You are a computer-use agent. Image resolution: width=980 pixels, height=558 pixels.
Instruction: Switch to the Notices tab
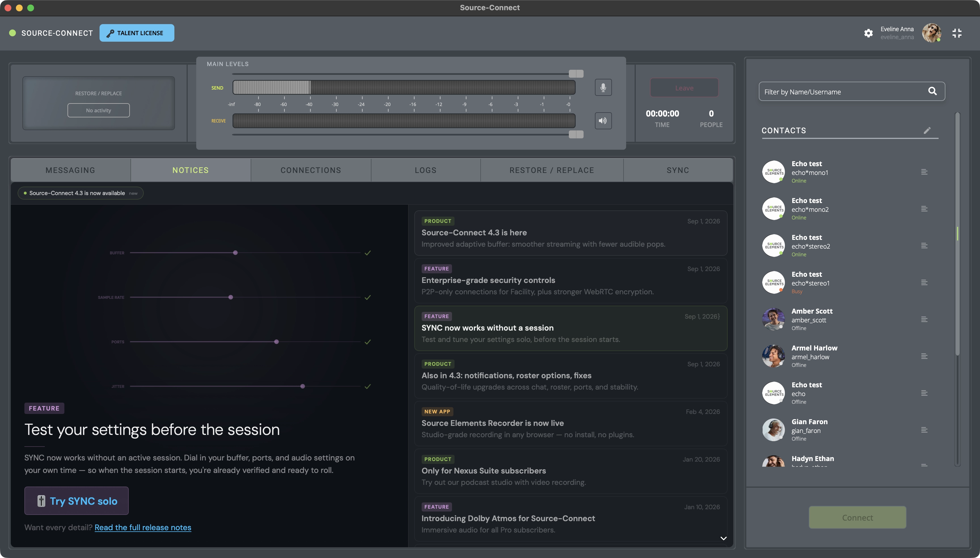pos(191,170)
